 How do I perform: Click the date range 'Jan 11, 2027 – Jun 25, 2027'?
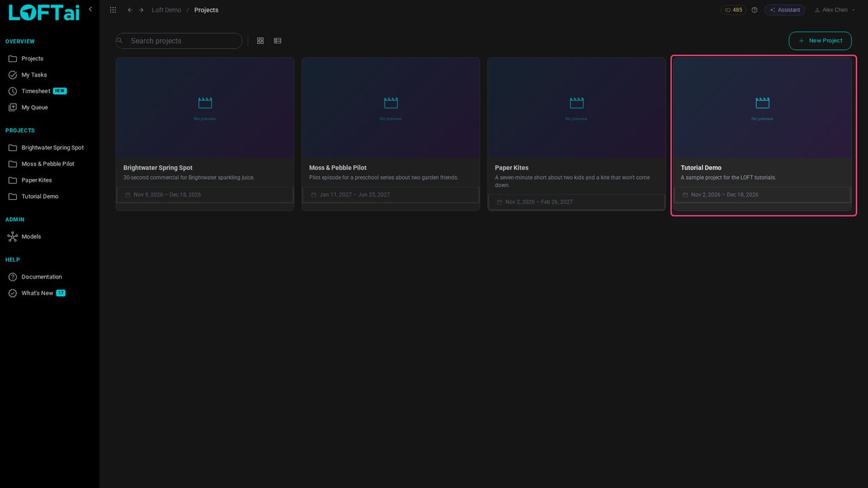[355, 195]
